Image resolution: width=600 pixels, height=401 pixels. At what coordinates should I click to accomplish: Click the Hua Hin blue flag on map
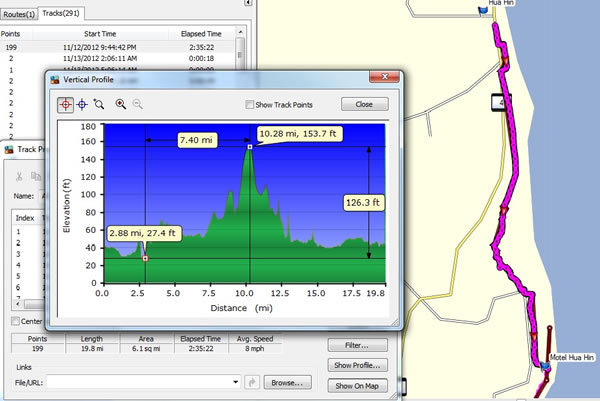tap(484, 10)
